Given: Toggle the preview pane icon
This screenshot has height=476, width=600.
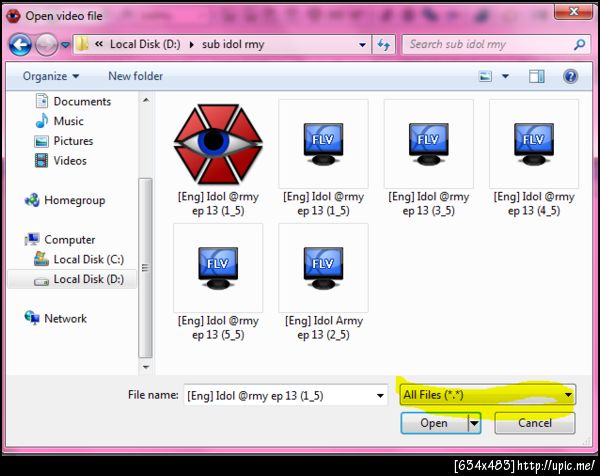Looking at the screenshot, I should point(536,77).
